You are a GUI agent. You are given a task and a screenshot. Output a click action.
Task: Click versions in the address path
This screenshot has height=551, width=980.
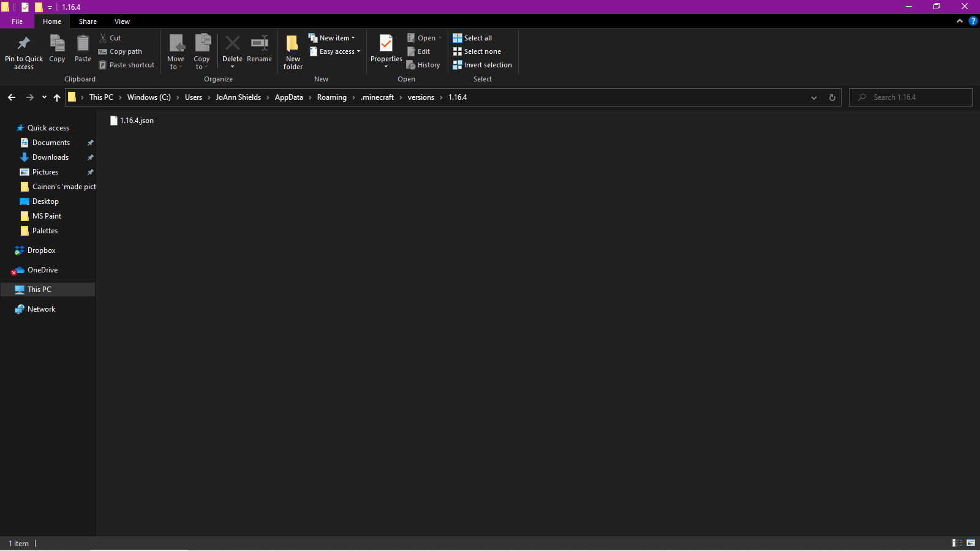pos(421,97)
